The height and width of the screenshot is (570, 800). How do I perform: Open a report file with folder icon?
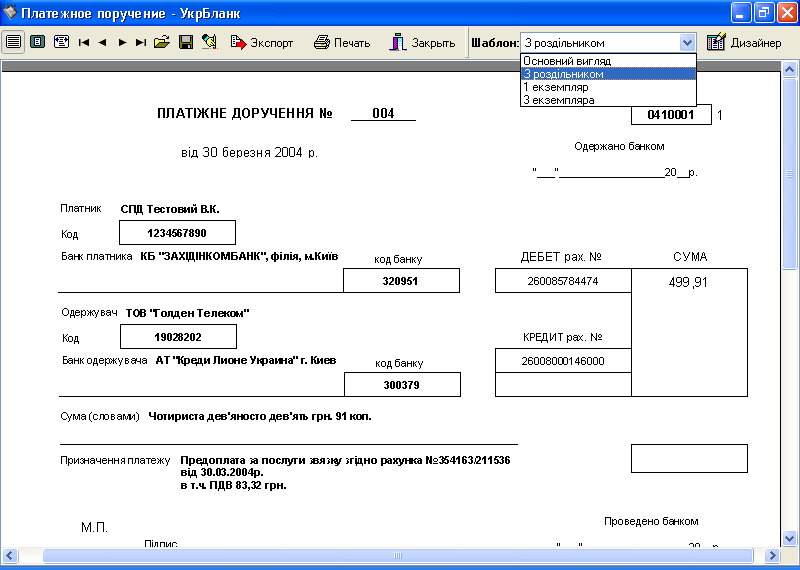point(162,43)
